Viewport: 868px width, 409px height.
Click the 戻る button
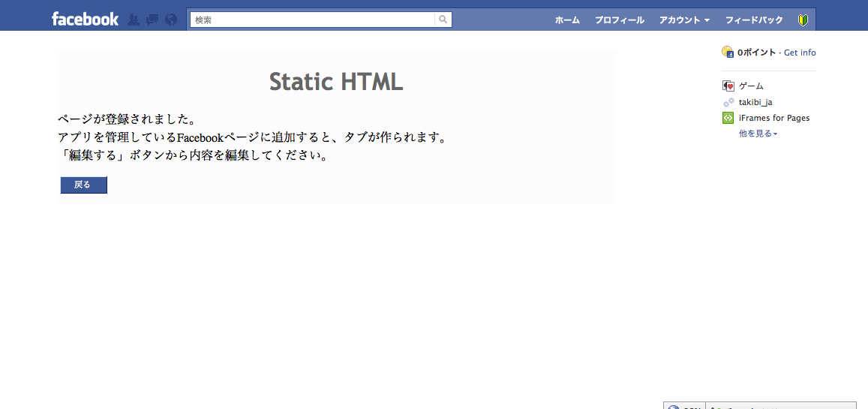pyautogui.click(x=83, y=185)
